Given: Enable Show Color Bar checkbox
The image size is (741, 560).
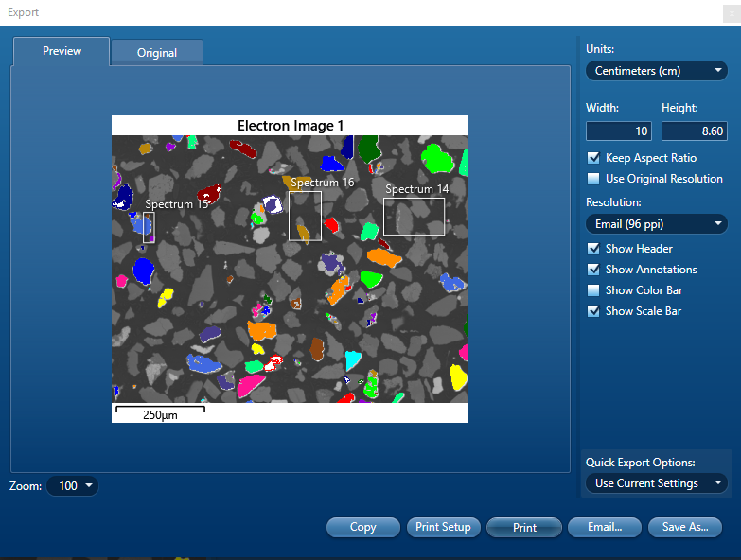Looking at the screenshot, I should 593,290.
